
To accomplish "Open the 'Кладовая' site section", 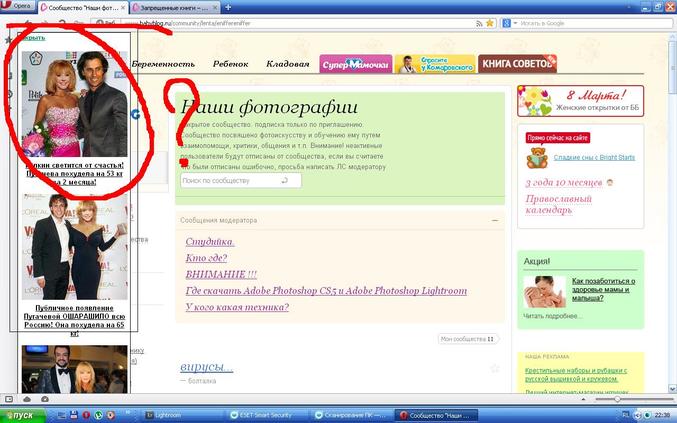I will pyautogui.click(x=287, y=63).
